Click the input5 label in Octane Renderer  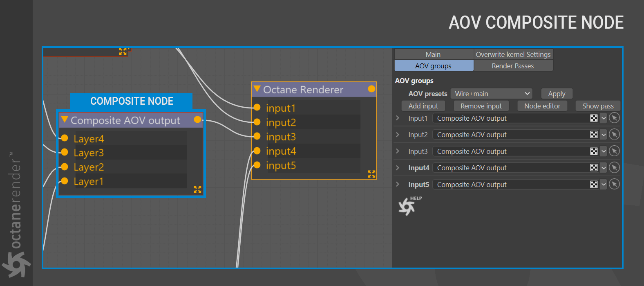[x=281, y=165]
